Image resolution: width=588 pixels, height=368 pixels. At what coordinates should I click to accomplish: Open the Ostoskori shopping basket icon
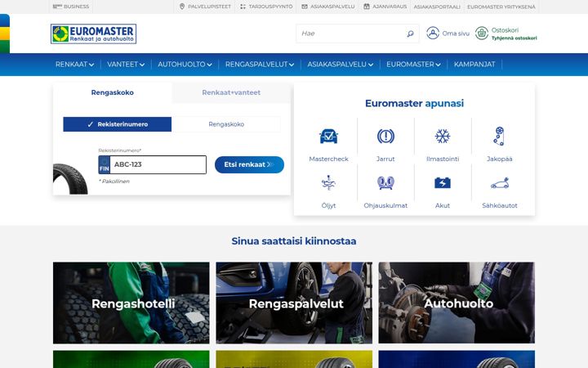tap(482, 33)
